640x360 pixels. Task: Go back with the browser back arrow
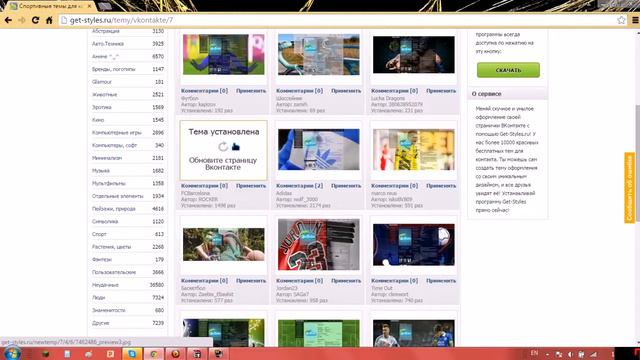coord(8,20)
